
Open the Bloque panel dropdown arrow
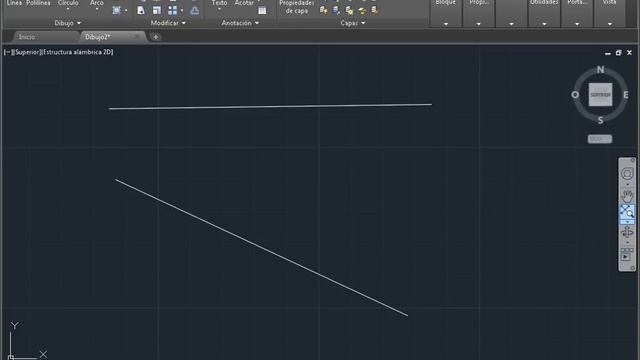tap(446, 24)
